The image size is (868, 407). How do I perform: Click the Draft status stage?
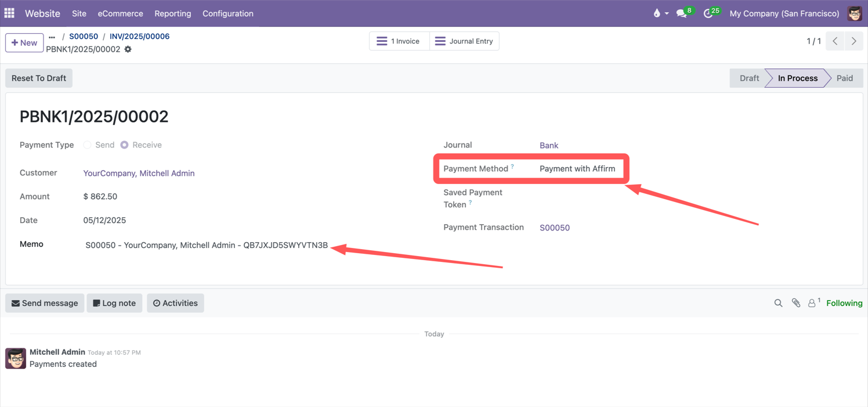[748, 78]
